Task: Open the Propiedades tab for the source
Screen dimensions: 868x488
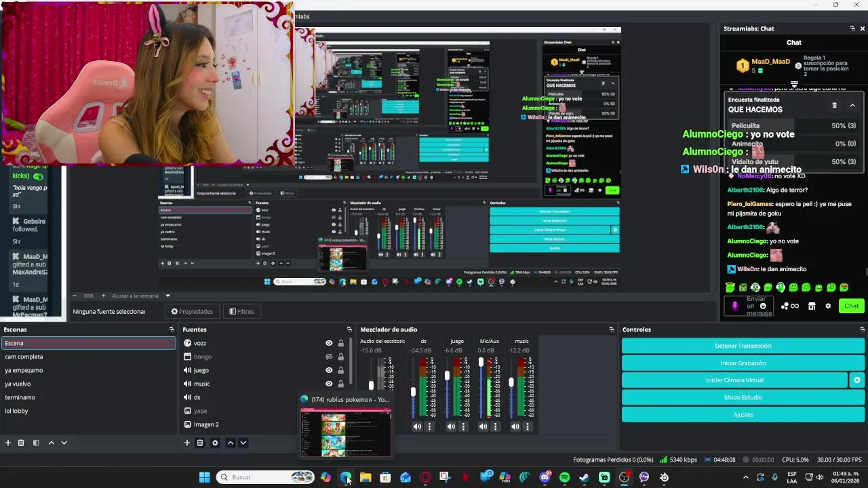Action: click(192, 311)
